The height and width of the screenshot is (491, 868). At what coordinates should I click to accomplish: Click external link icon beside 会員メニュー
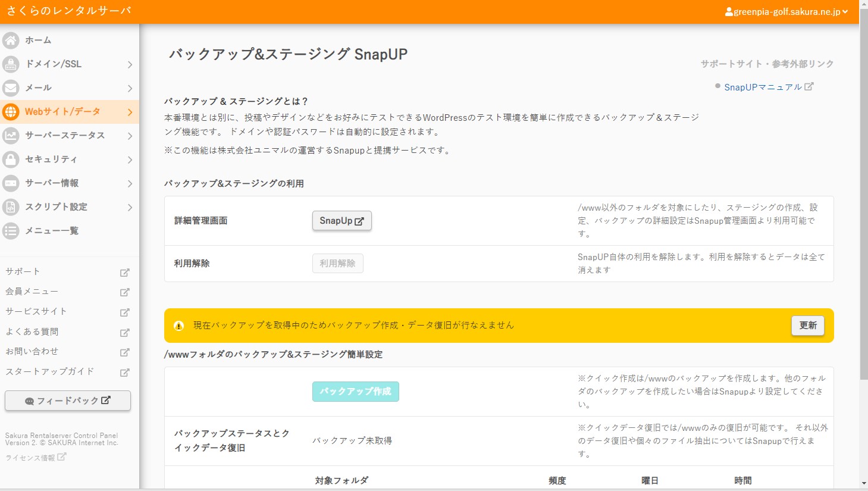click(x=124, y=292)
